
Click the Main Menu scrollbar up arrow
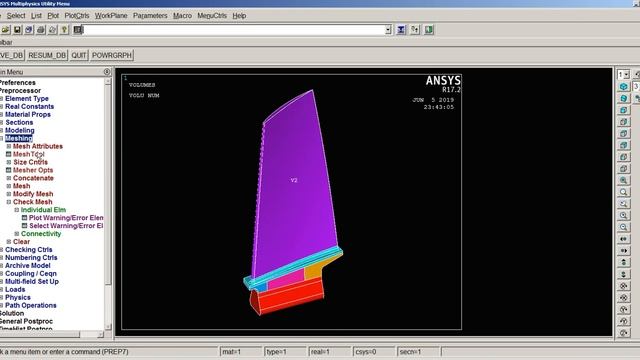click(108, 82)
